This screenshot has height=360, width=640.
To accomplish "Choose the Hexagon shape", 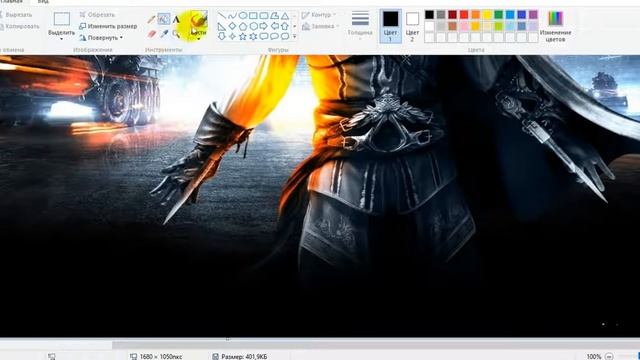I will (253, 26).
